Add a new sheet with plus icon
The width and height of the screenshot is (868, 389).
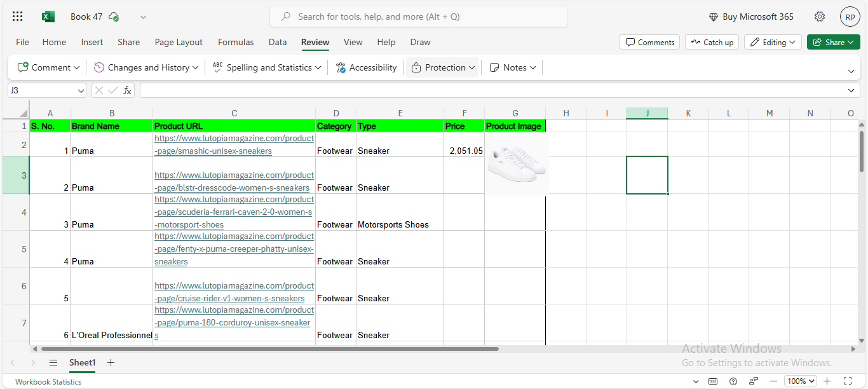click(111, 362)
